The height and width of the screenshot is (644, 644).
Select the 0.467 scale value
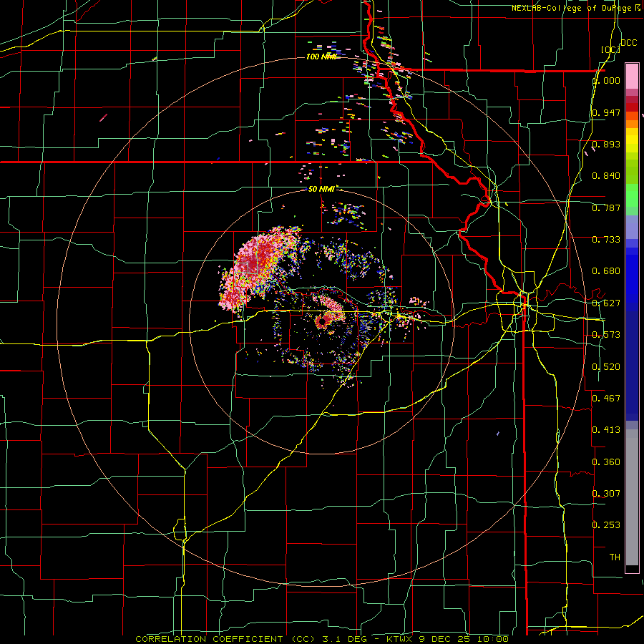tap(606, 399)
